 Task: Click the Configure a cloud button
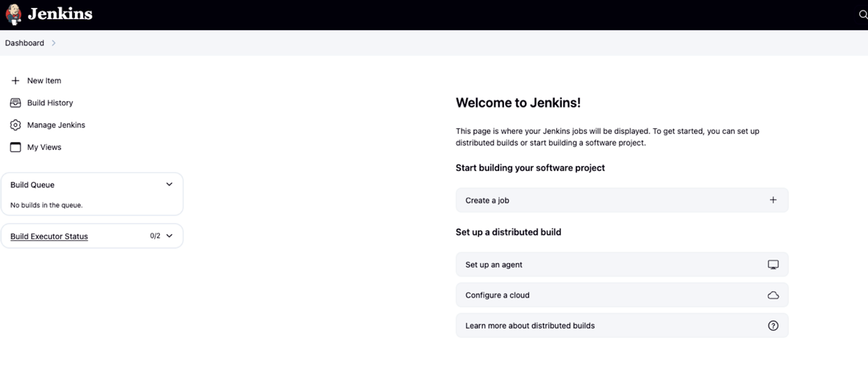(622, 295)
